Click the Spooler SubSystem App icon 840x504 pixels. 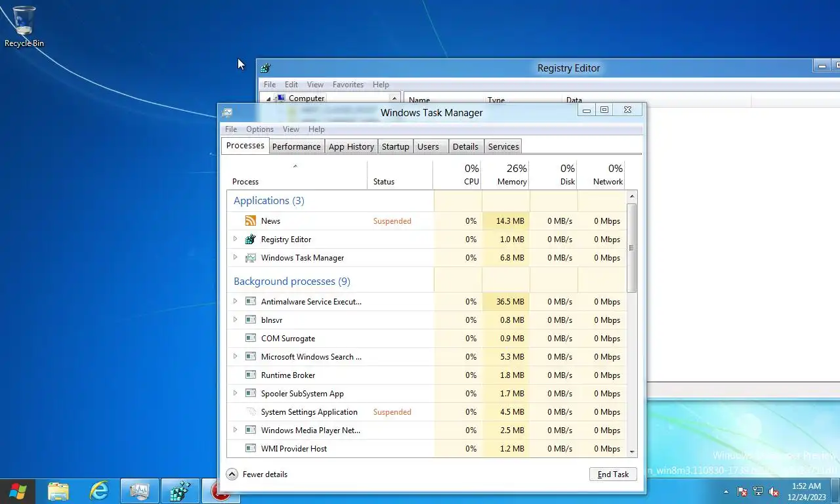250,394
